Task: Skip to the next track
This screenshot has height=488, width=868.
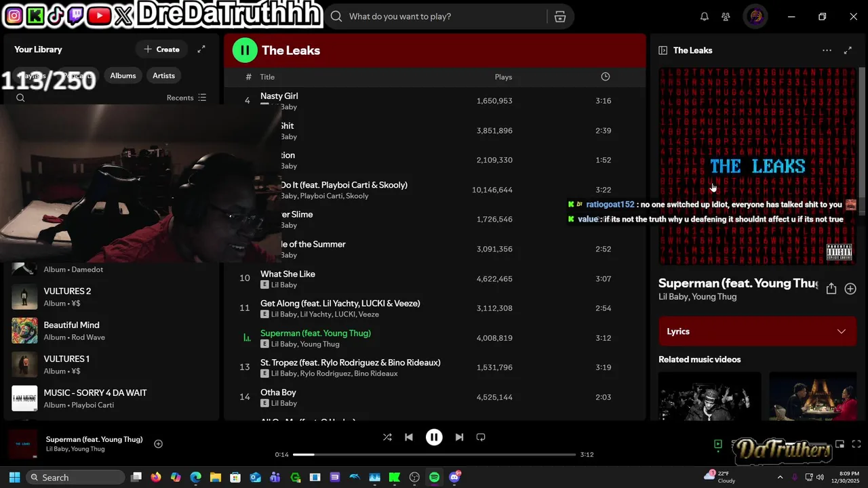Action: pyautogui.click(x=459, y=437)
